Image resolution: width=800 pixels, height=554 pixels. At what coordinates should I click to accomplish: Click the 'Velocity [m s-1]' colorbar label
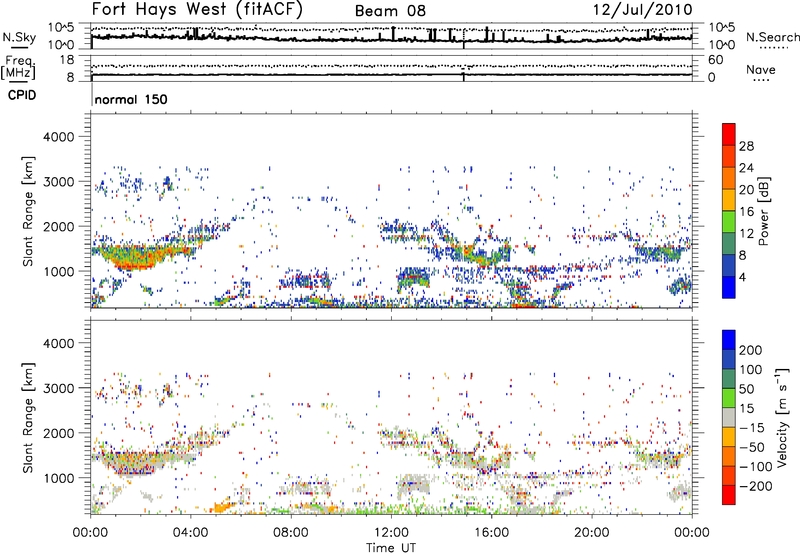pos(781,417)
